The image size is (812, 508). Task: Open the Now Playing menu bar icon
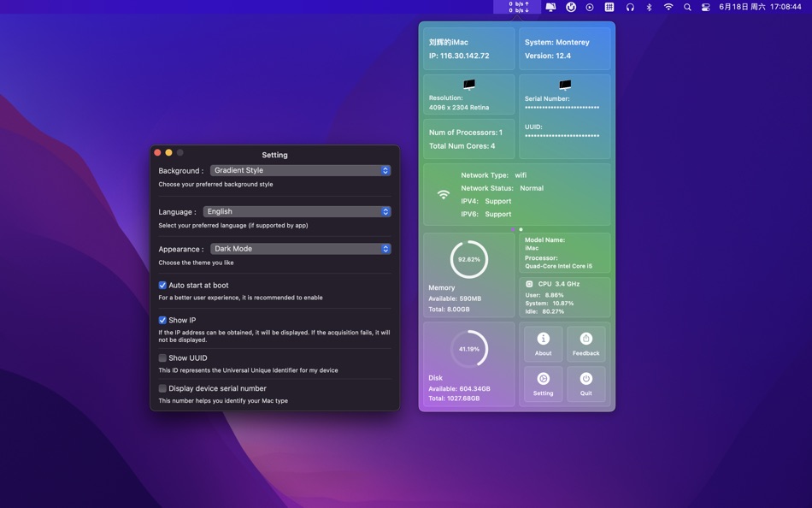pos(590,7)
